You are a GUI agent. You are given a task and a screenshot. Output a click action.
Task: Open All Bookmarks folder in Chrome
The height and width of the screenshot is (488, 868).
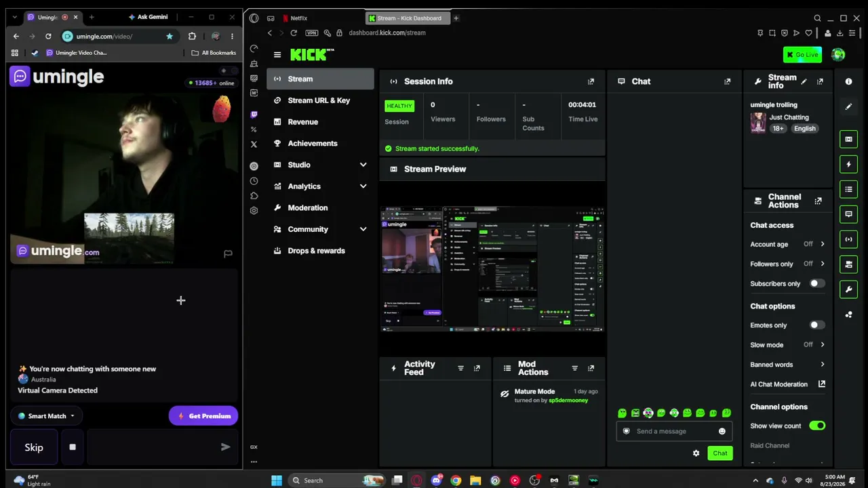tap(214, 53)
